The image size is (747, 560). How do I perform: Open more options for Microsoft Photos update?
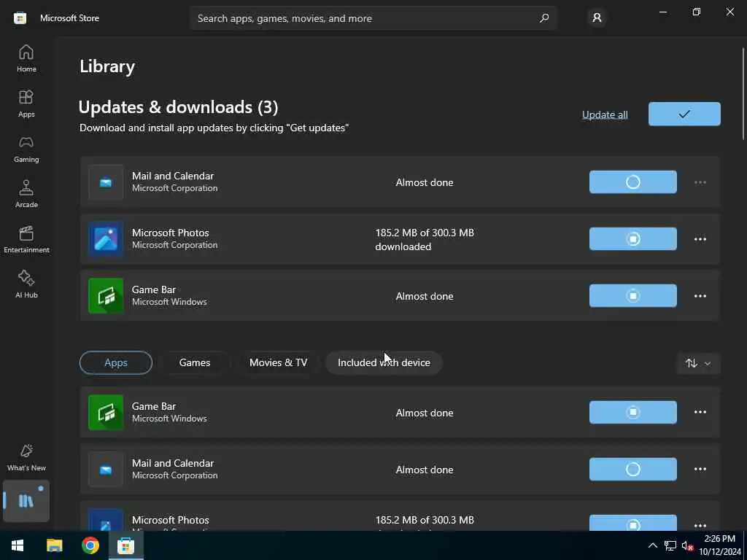(x=700, y=239)
